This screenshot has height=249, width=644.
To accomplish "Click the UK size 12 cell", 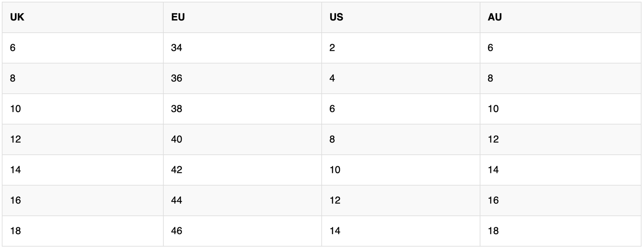I will tap(15, 139).
